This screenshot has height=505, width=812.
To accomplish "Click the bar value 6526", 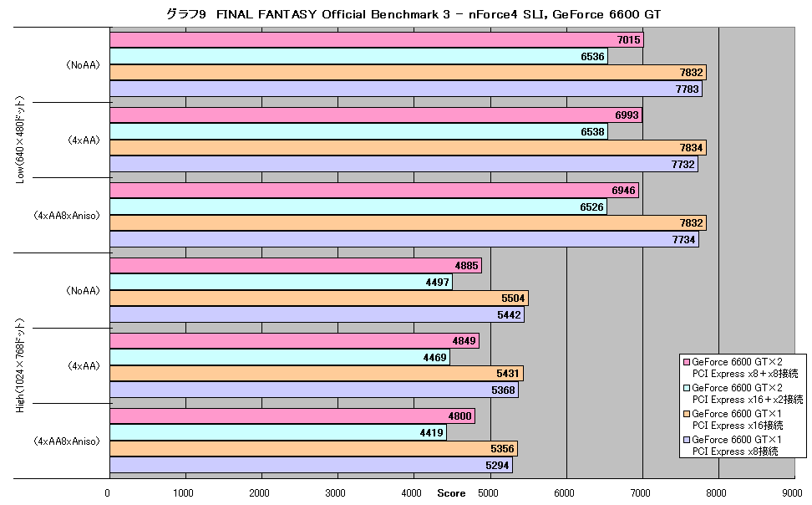I will pyautogui.click(x=592, y=207).
